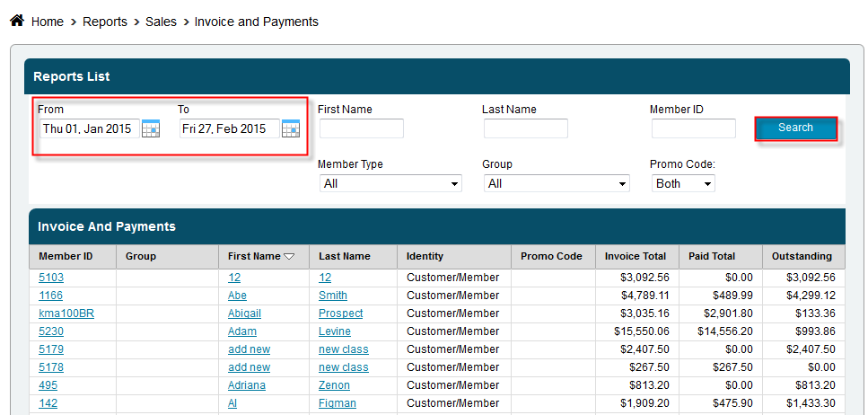
Task: Go to Sales in breadcrumb
Action: click(x=161, y=22)
